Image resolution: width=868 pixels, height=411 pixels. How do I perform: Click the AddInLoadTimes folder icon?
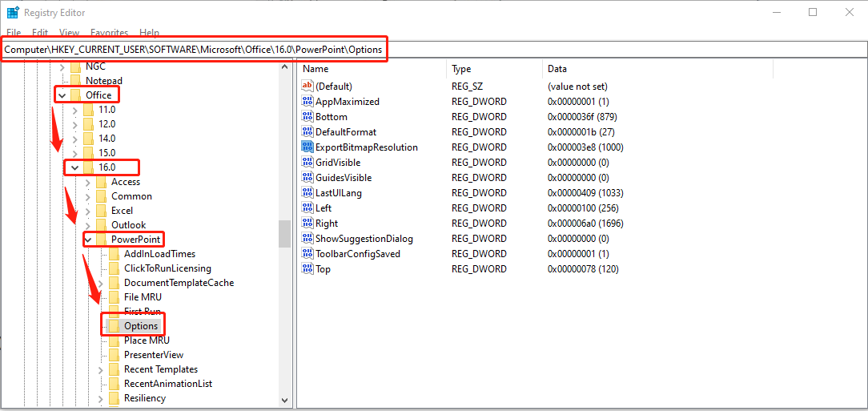pos(114,254)
